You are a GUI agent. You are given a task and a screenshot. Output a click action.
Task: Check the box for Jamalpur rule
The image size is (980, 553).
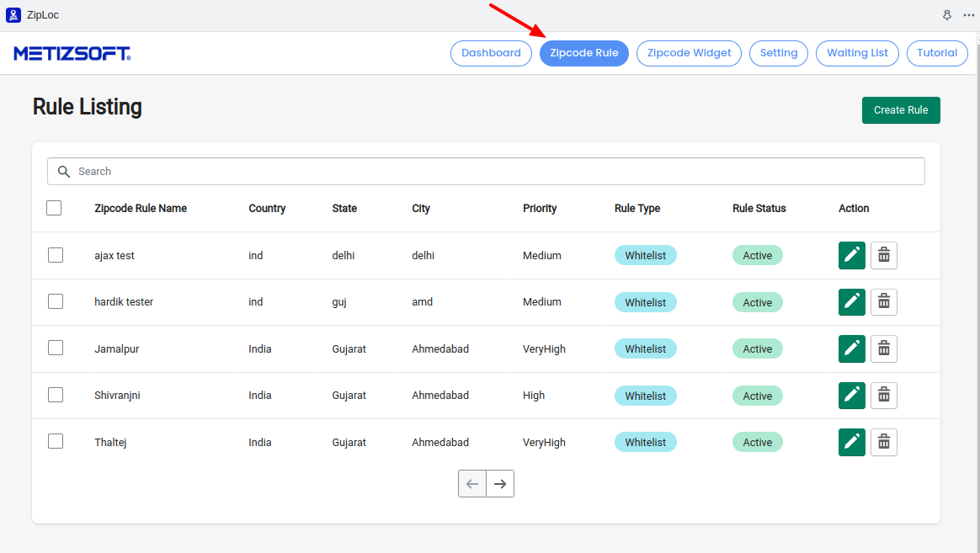tap(56, 348)
